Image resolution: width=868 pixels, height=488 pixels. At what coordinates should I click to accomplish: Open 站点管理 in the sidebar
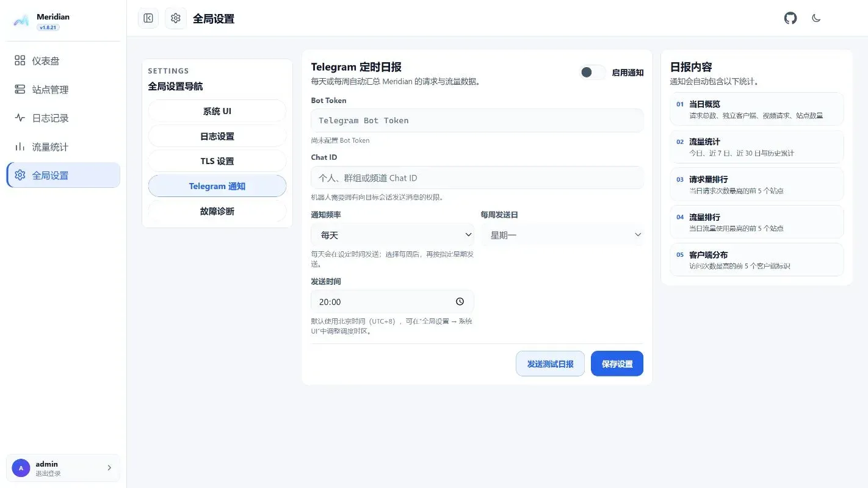pyautogui.click(x=63, y=90)
